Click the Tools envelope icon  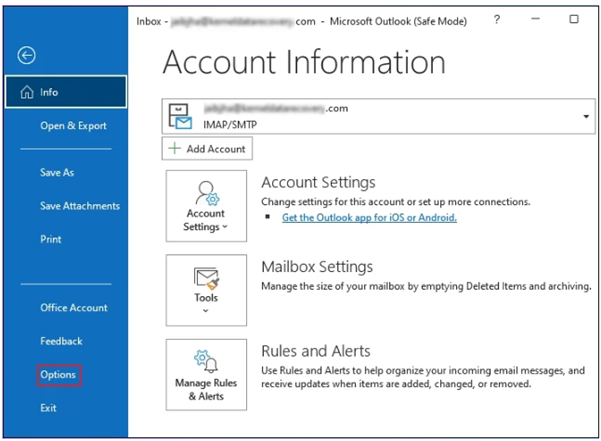pyautogui.click(x=205, y=277)
